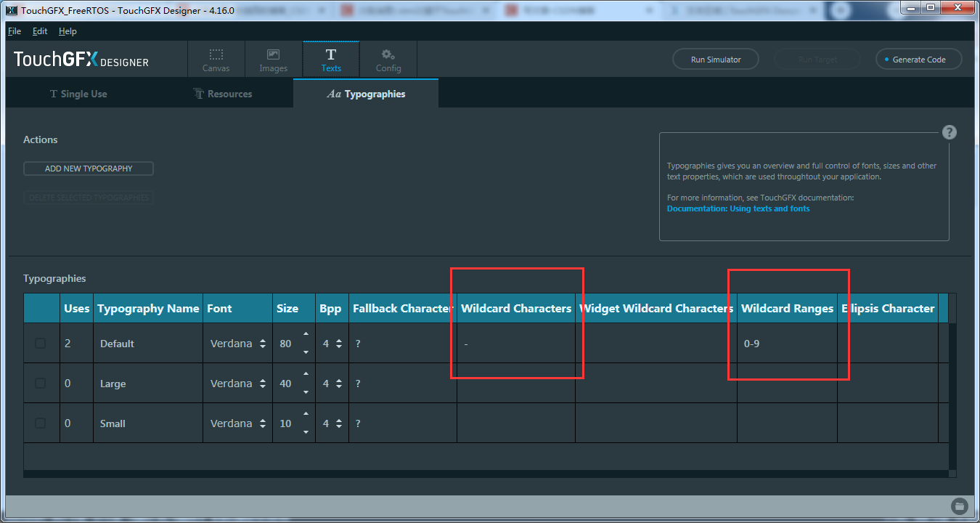Click the help question mark icon

950,132
